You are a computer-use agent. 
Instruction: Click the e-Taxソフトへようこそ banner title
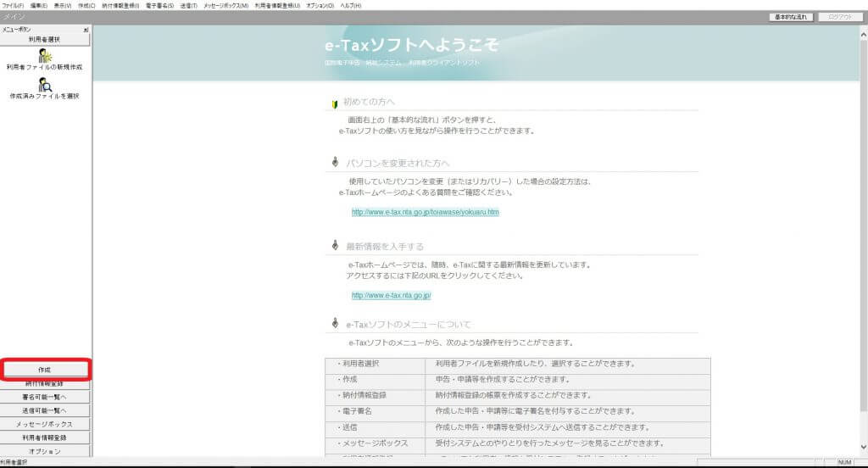pyautogui.click(x=412, y=45)
